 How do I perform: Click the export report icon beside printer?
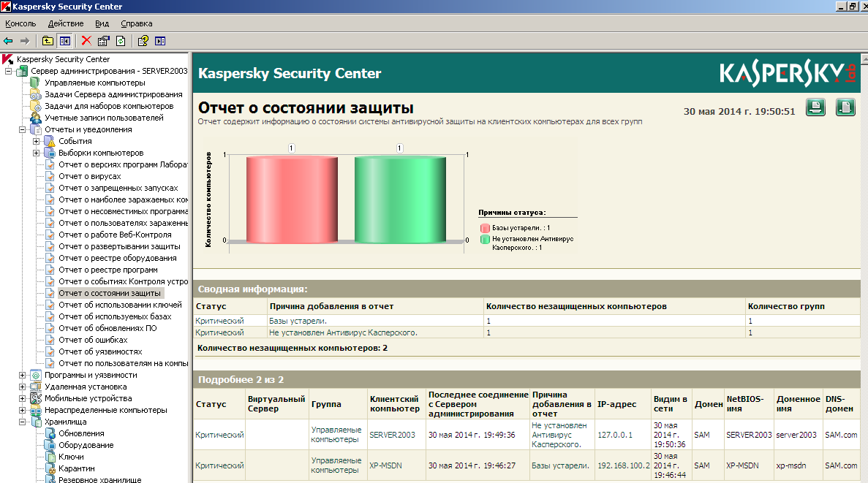click(845, 107)
